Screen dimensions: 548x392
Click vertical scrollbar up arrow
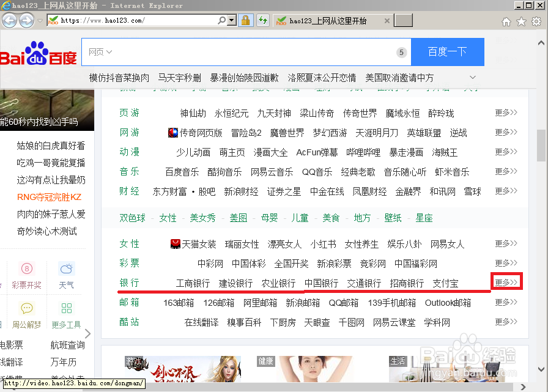(541, 43)
